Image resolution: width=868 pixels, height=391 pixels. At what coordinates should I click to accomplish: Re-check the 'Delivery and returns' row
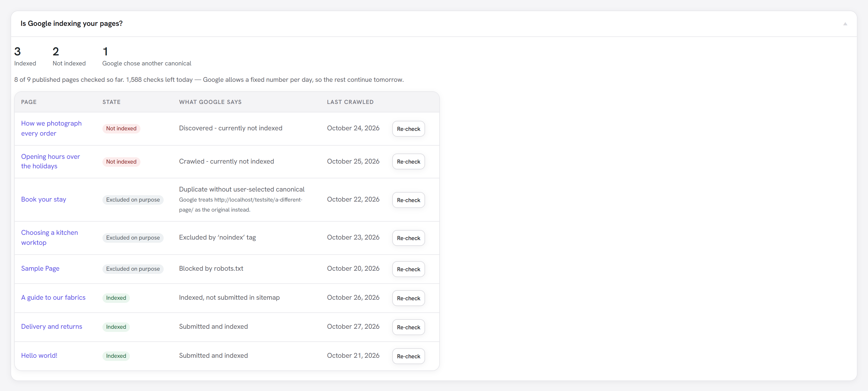coord(408,327)
